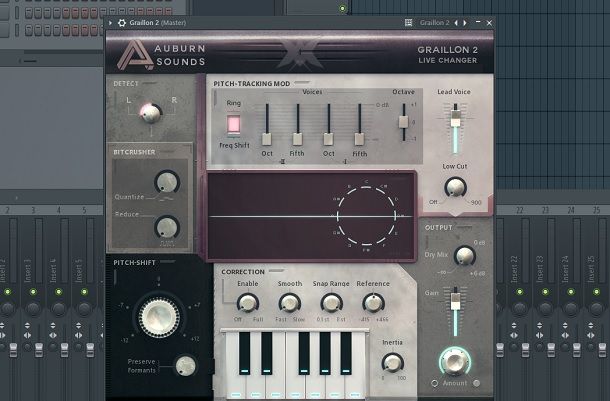Mute mixer Insert 2 green LED

click(x=8, y=292)
